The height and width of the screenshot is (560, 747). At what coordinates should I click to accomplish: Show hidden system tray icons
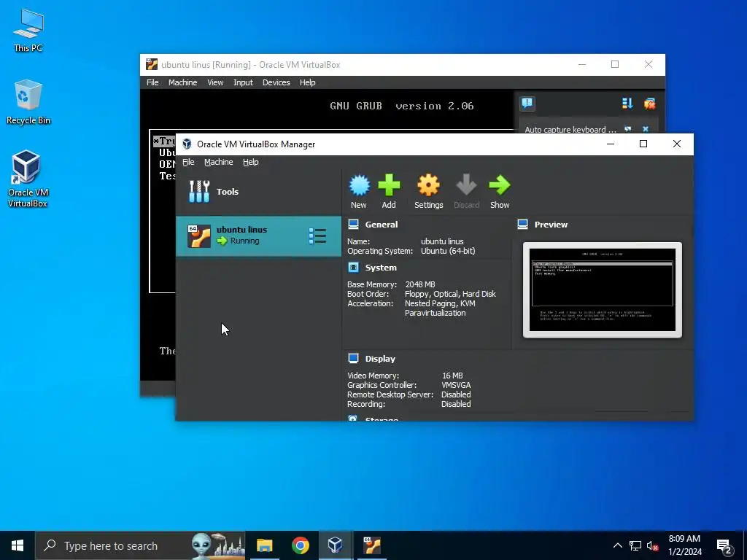(x=617, y=545)
